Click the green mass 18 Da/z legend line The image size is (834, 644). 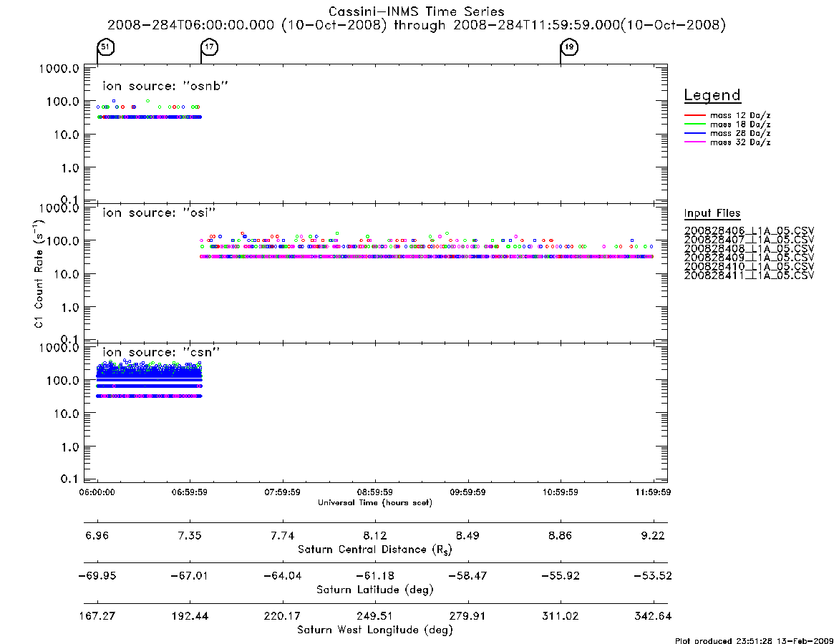pos(694,124)
